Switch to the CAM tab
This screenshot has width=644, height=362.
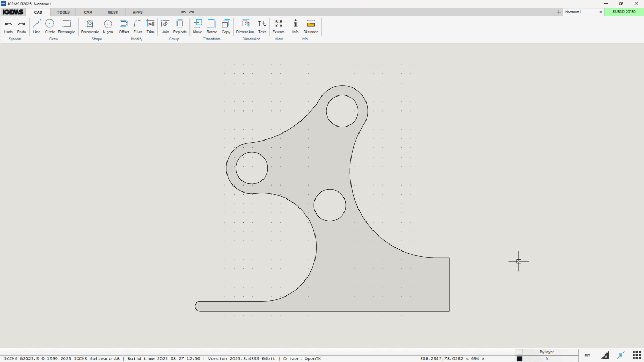tap(88, 12)
